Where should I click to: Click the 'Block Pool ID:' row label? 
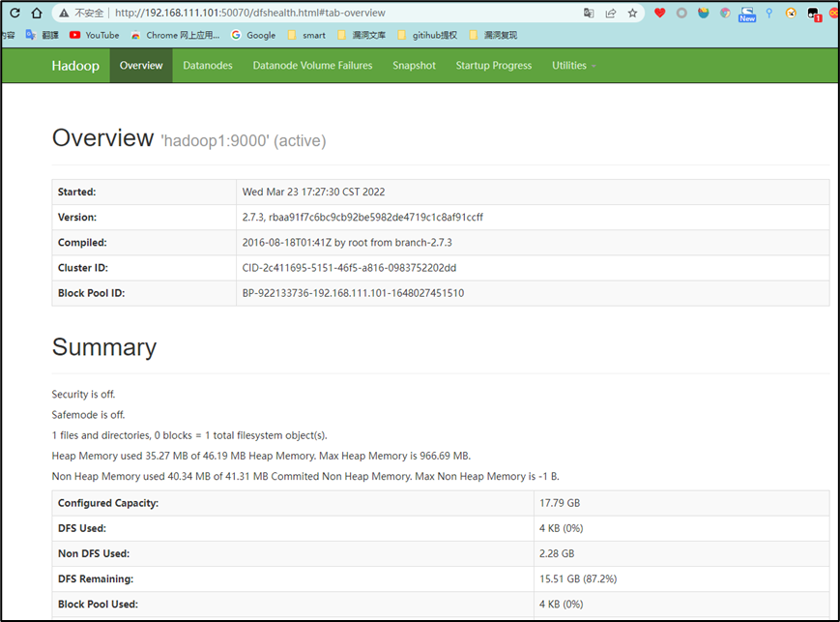click(91, 293)
